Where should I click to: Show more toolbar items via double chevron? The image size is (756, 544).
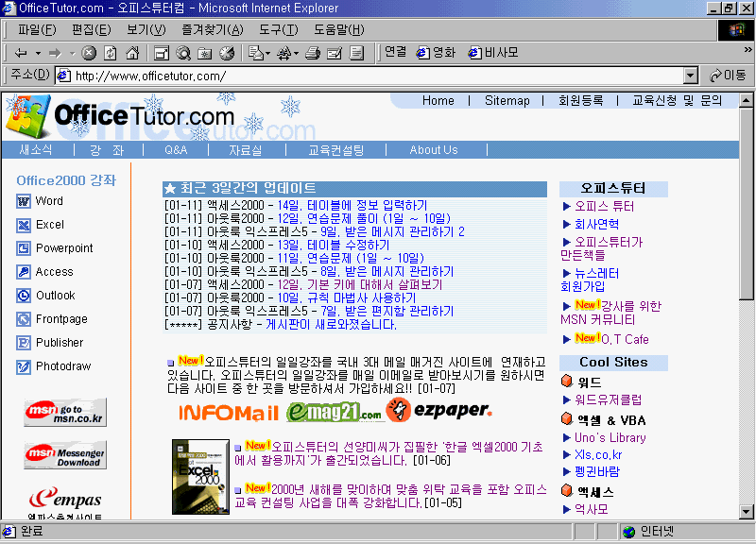(747, 49)
